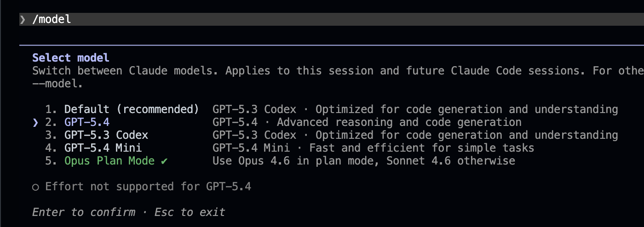Screen dimensions: 644x227
Task: Click the number 1. before Default
Action: (x=52, y=109)
